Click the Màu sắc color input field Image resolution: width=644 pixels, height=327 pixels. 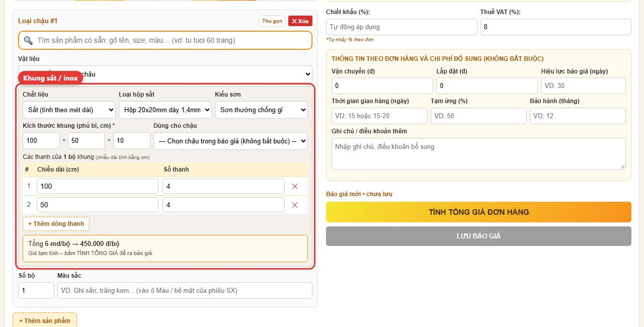[x=185, y=290]
